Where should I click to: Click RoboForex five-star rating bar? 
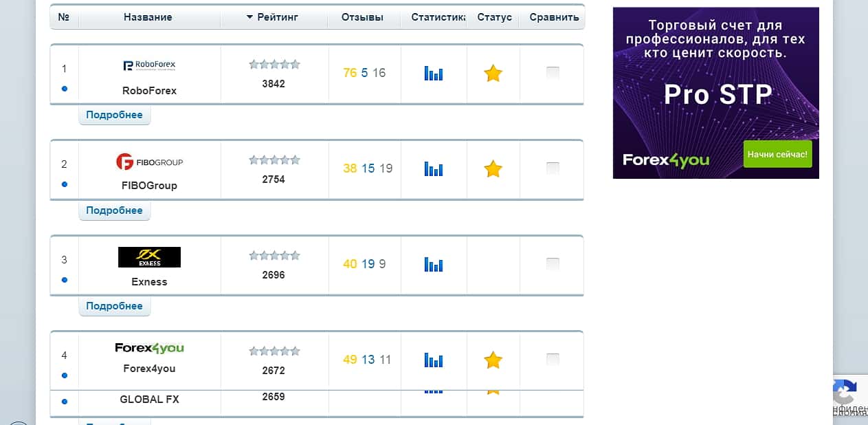(x=274, y=65)
